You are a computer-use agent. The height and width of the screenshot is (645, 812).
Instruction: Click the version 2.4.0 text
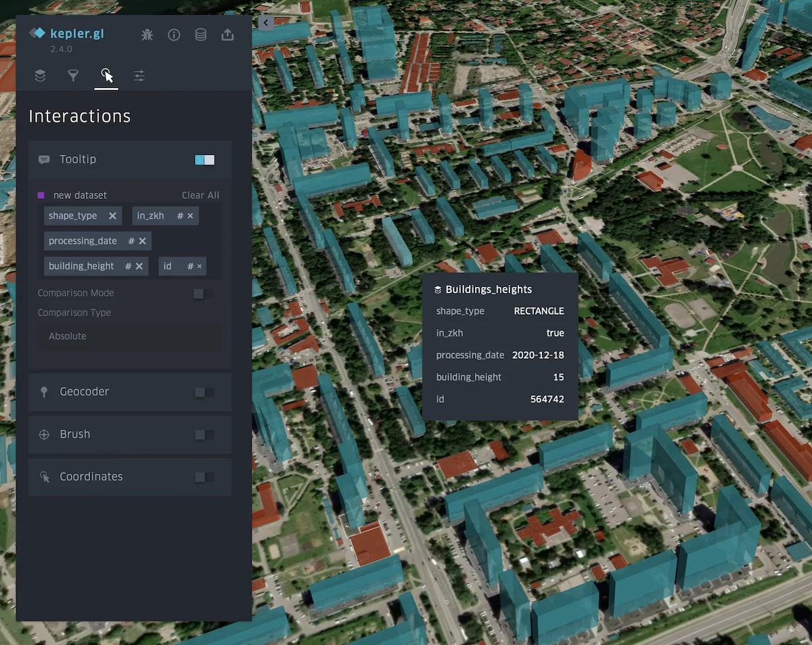61,49
